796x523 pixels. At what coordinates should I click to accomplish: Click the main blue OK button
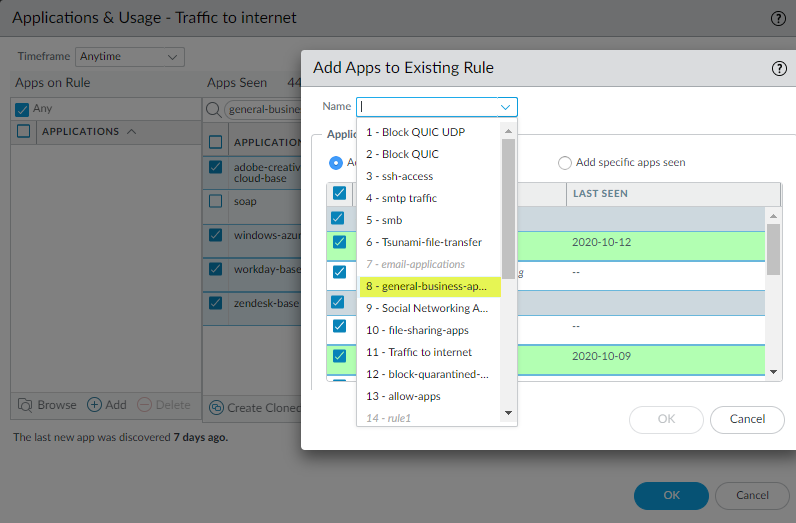671,495
